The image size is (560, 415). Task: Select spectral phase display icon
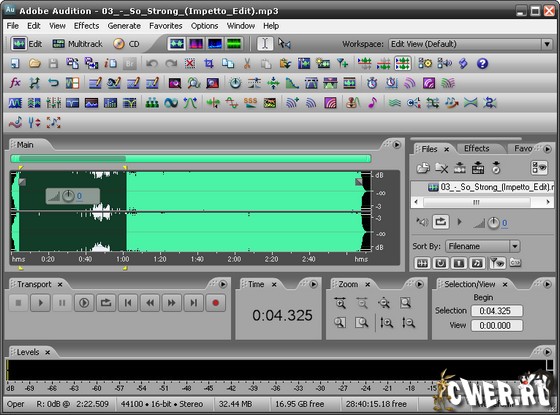point(234,44)
